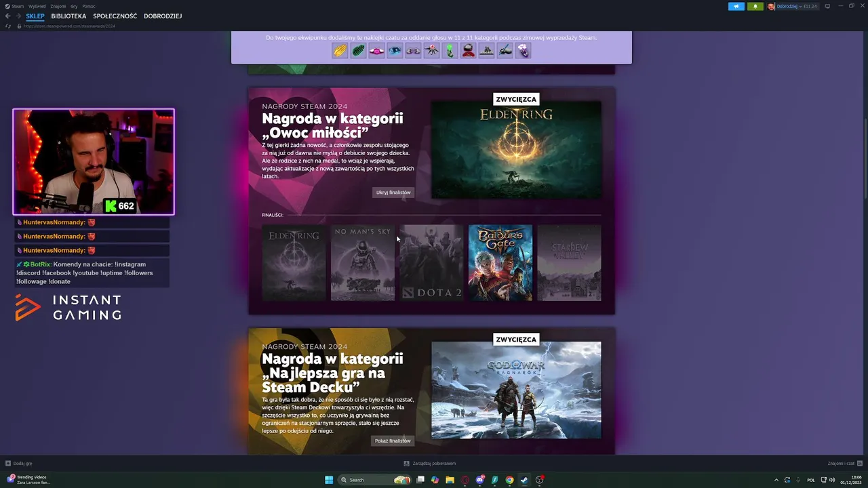The width and height of the screenshot is (868, 488).
Task: Click the Manage downloads icon
Action: (406, 464)
